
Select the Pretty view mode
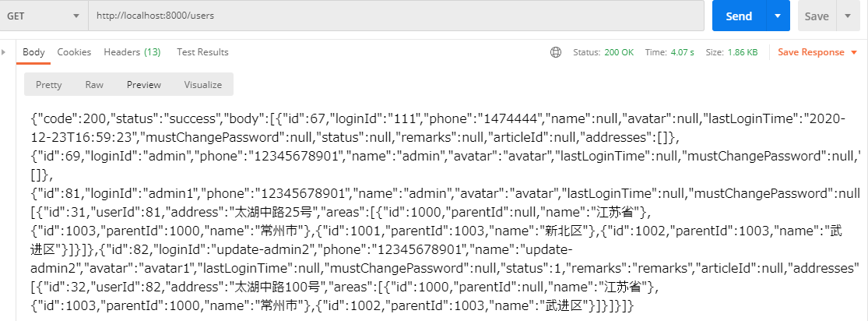[49, 85]
